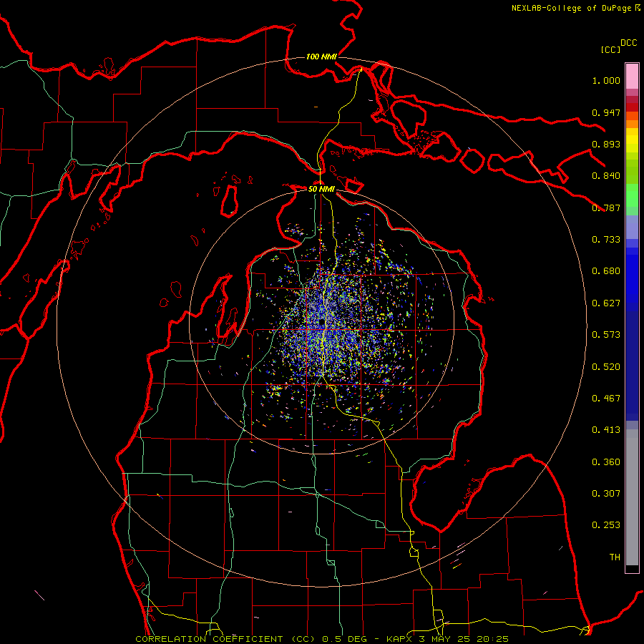Click the [CC] units label
Viewport: 644px width, 644px height.
(x=610, y=49)
